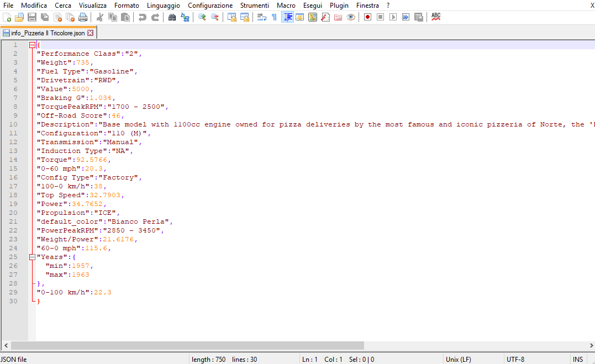Toggle the indent guide button
This screenshot has width=595, height=364.
[x=287, y=17]
